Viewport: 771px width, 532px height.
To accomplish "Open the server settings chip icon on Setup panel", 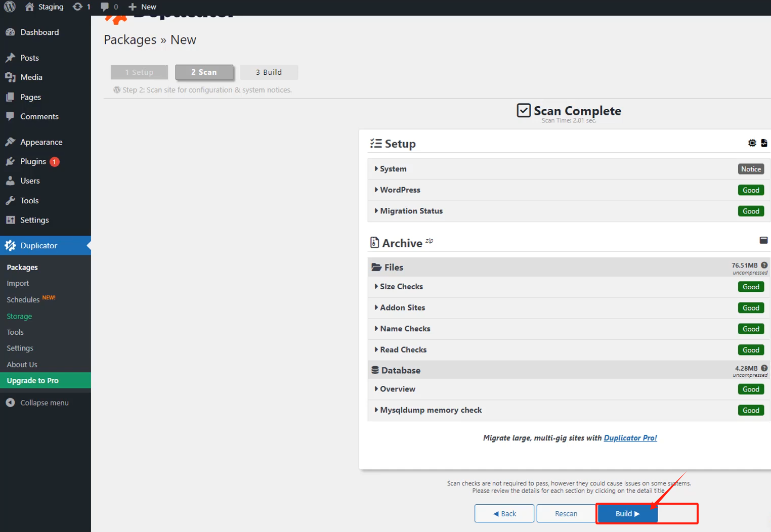I will pos(752,143).
